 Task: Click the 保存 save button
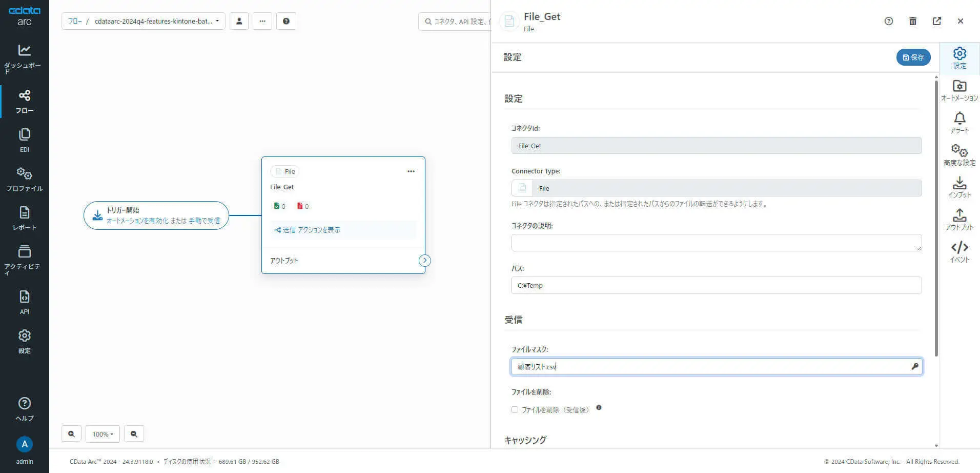(x=913, y=57)
